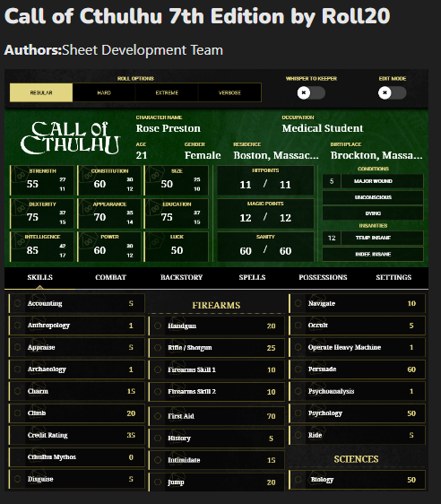Toggle Whisper to Keeper switch

pyautogui.click(x=311, y=93)
